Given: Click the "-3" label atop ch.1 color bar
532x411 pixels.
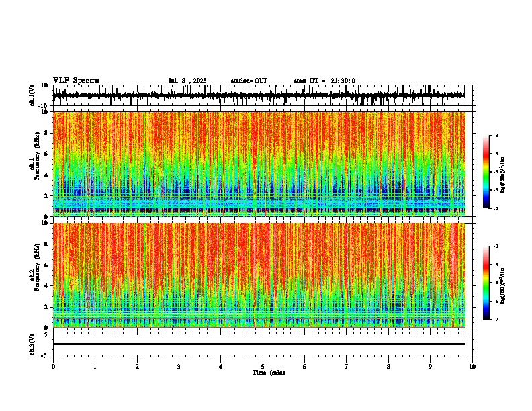Looking at the screenshot, I should tap(495, 135).
